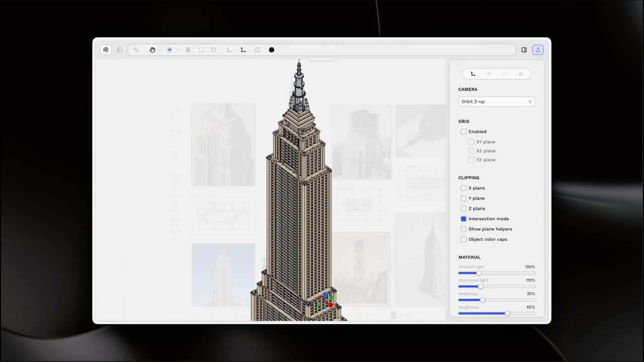Click the fit-to-view frame icon
This screenshot has height=362, width=644.
[x=201, y=50]
